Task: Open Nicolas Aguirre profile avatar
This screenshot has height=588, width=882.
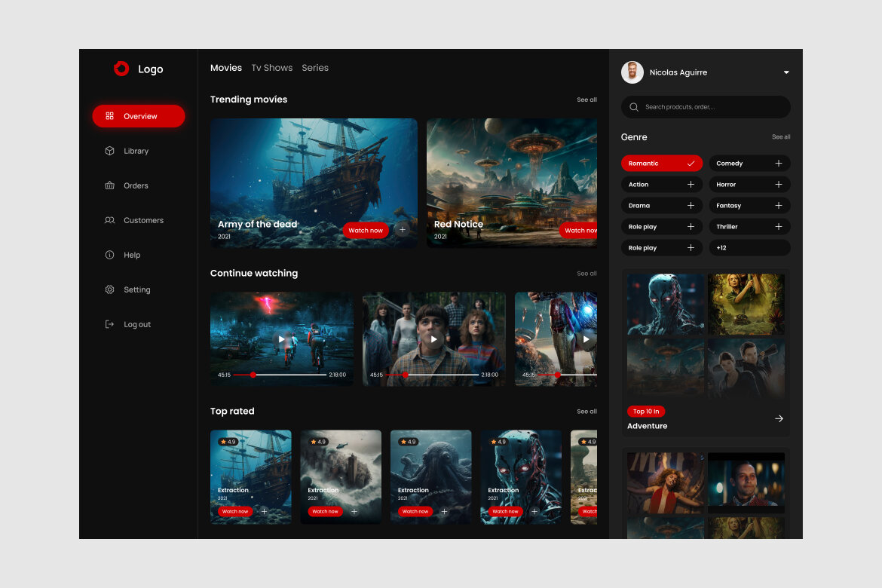Action: (x=632, y=72)
